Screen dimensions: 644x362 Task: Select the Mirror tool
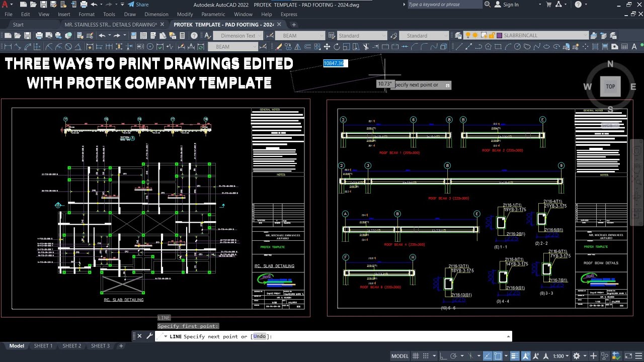click(x=297, y=47)
